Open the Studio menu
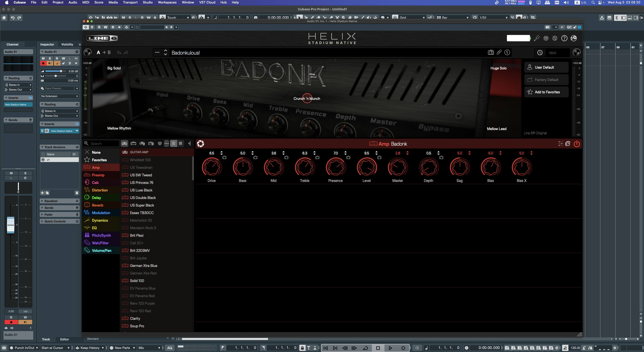 (148, 3)
